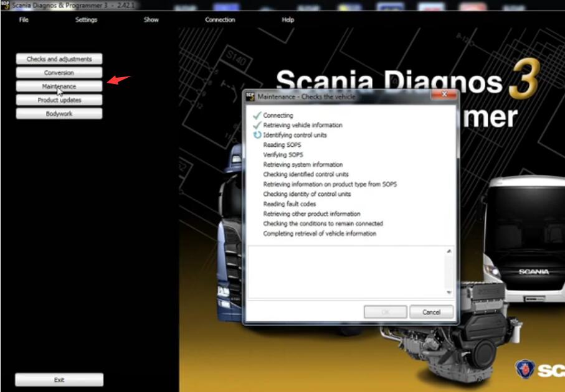Close the Maintenance dialog with X
Image resolution: width=565 pixels, height=392 pixels.
click(x=444, y=95)
